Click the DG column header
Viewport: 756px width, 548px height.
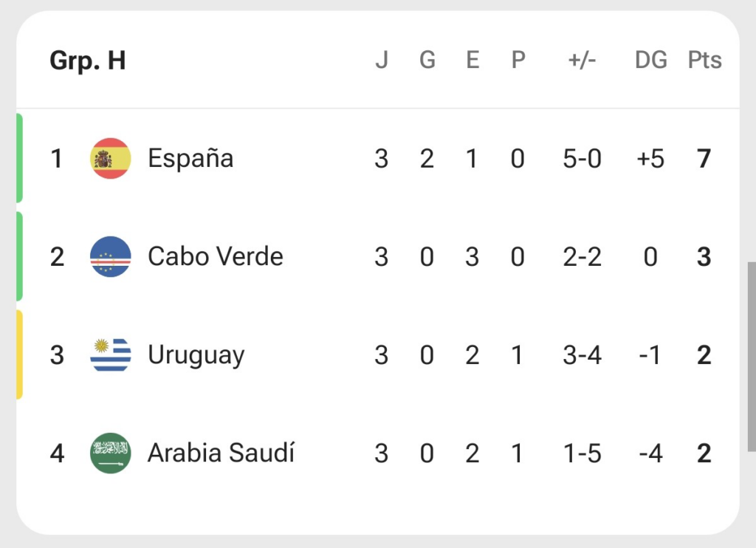point(651,61)
